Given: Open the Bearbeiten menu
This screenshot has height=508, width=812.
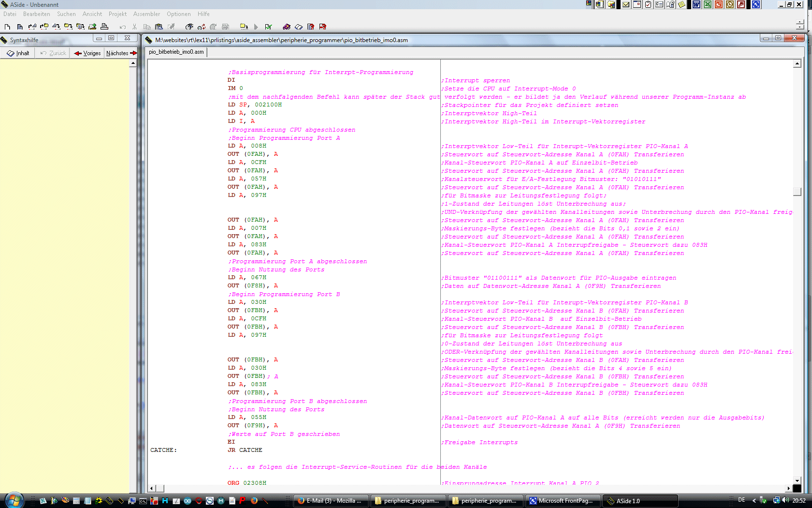Looking at the screenshot, I should click(x=37, y=14).
